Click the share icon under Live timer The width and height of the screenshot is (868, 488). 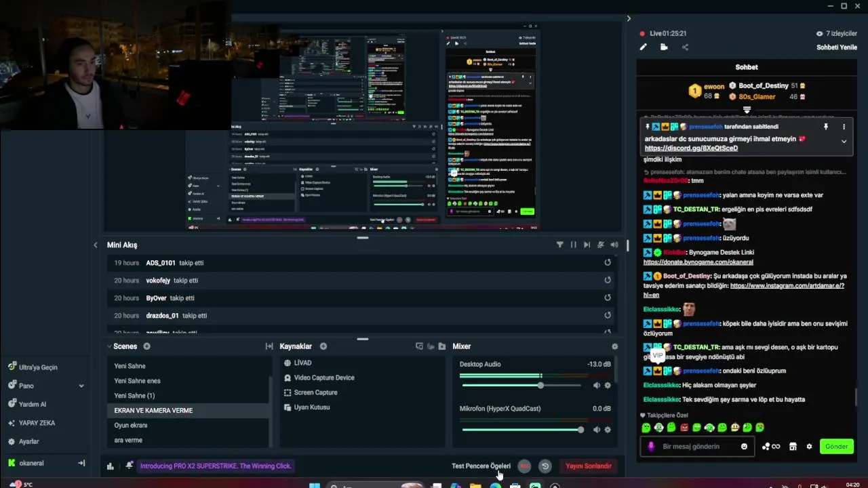685,47
